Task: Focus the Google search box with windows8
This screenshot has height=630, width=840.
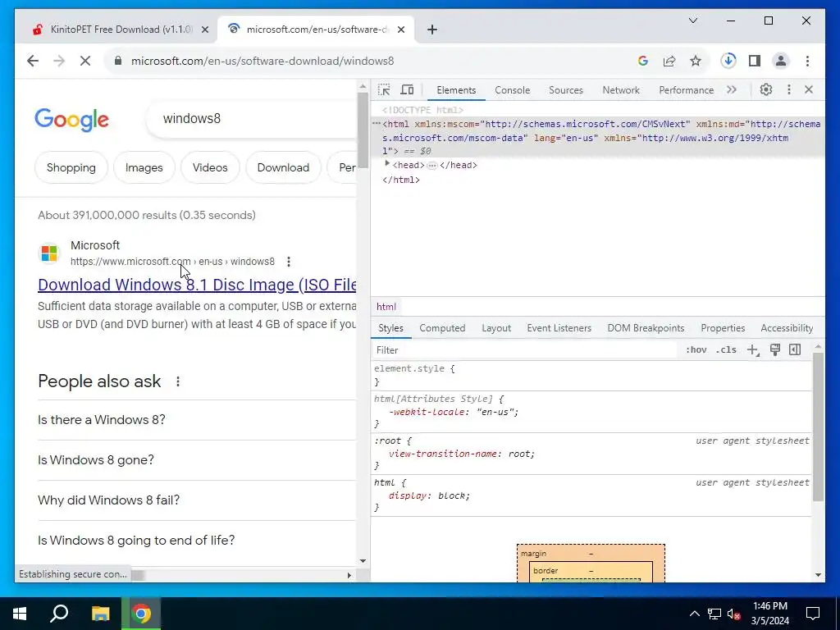Action: (x=252, y=118)
